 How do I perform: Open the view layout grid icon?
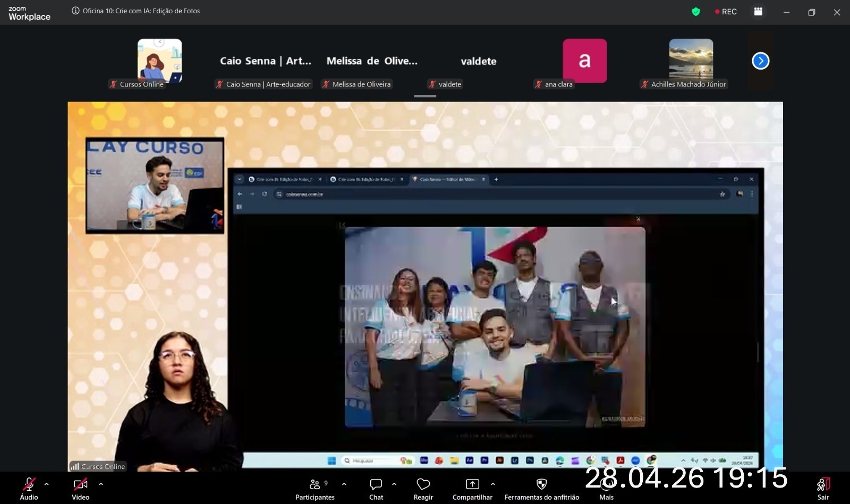pyautogui.click(x=759, y=12)
